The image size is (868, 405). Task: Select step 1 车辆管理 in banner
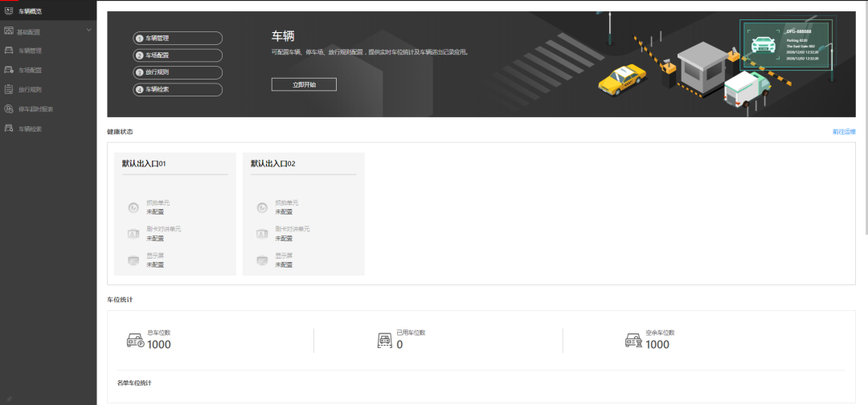click(x=178, y=39)
